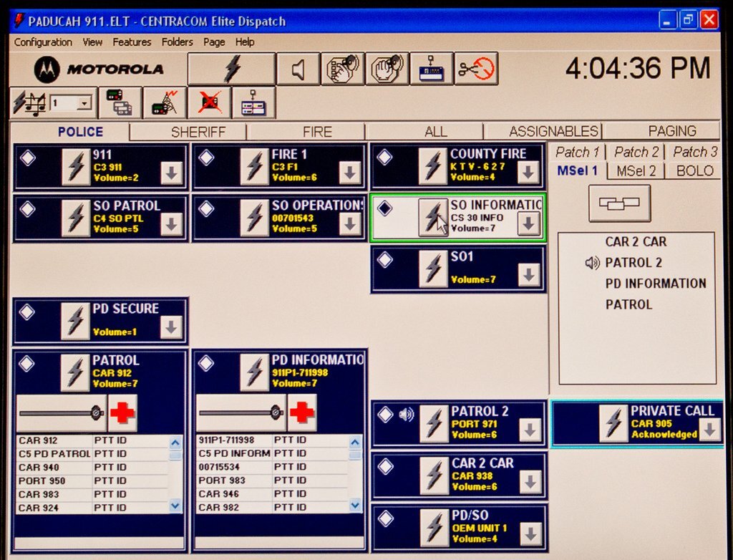Click the FIRE 1 transmit lightning icon
The image size is (733, 560).
point(254,167)
